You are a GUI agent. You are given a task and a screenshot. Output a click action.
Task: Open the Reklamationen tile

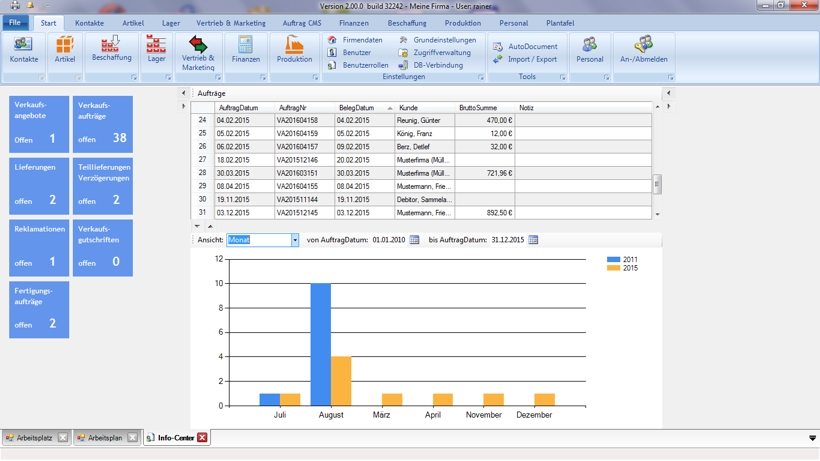[x=39, y=248]
